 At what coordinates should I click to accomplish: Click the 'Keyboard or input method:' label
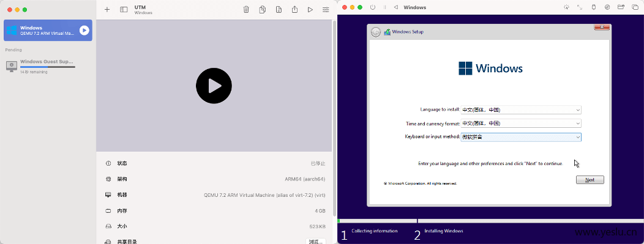pos(432,136)
